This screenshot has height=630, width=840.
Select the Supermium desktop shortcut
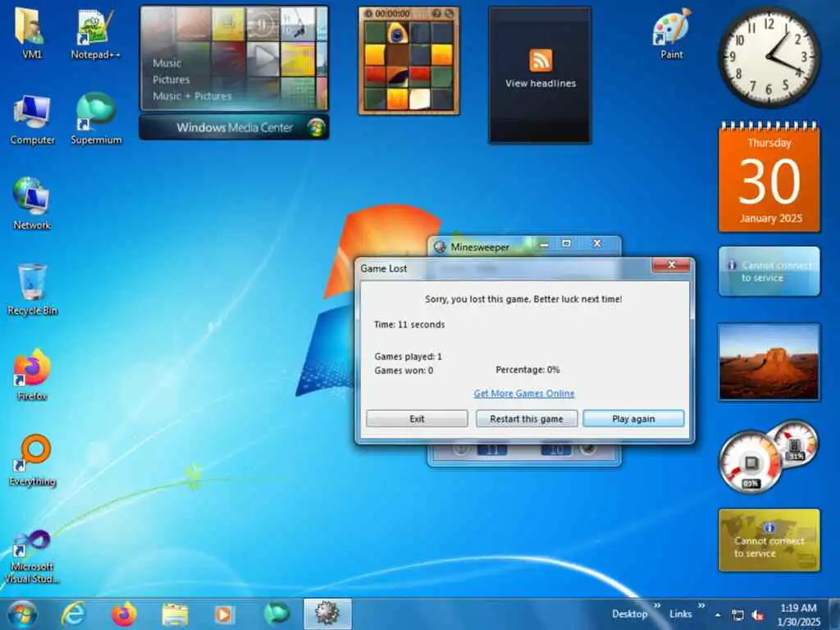tap(96, 119)
